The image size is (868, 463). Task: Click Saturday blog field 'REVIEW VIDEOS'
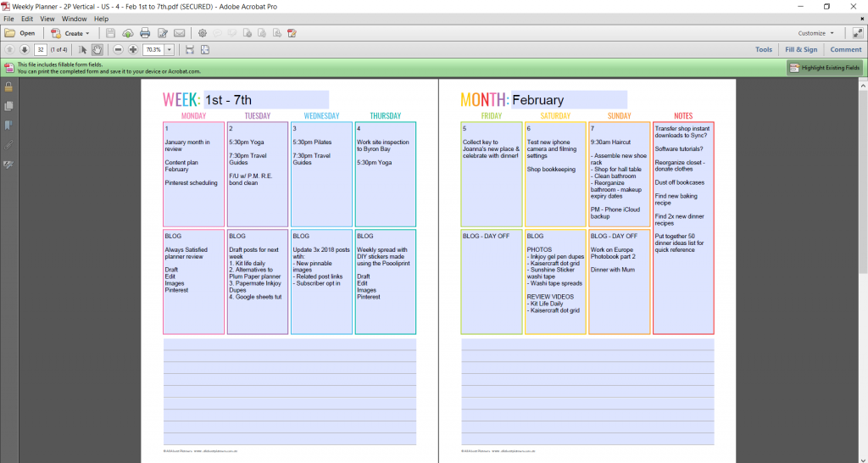[555, 282]
